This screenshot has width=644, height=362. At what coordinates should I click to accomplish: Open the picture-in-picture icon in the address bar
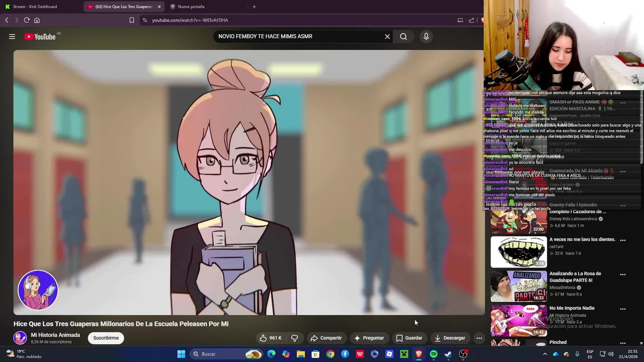click(x=460, y=20)
